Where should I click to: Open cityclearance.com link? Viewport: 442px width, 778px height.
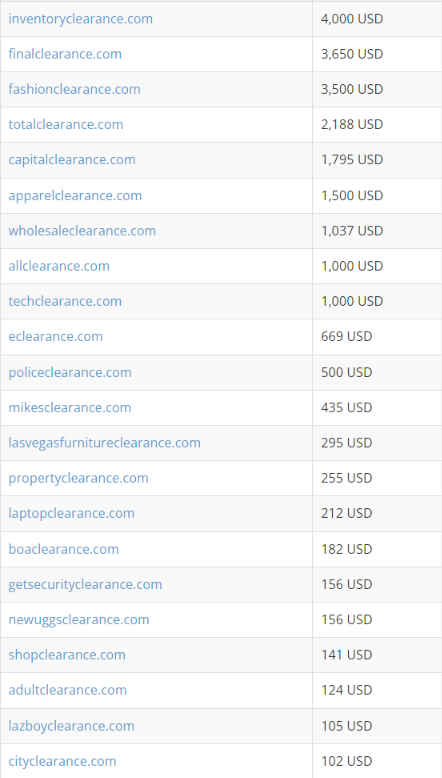(62, 761)
